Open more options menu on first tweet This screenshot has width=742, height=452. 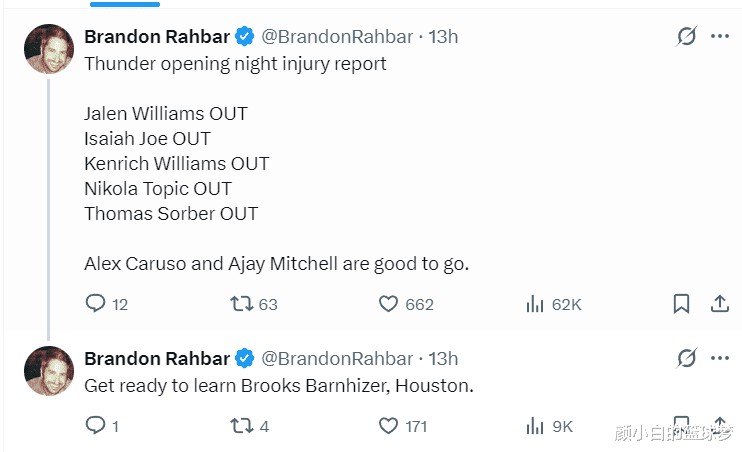pyautogui.click(x=720, y=37)
